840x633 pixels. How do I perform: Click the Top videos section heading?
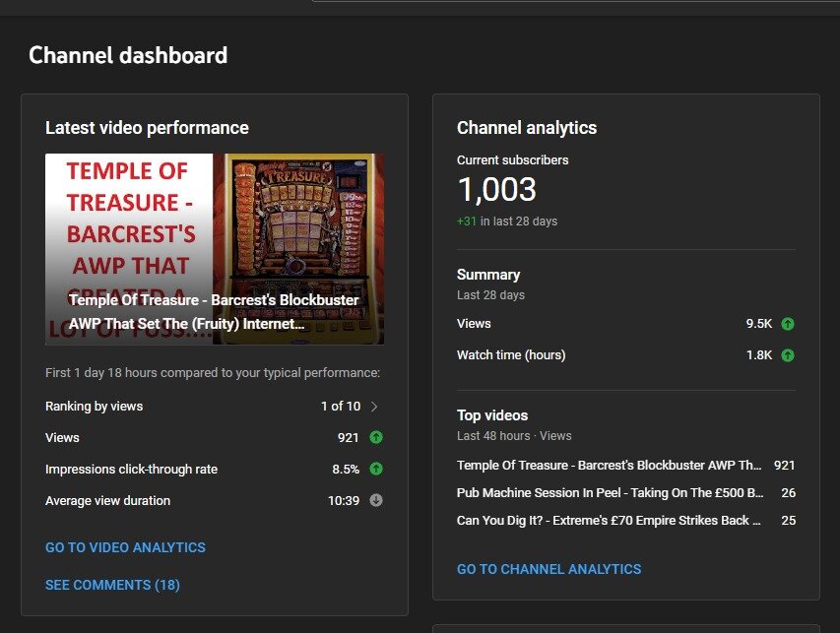click(x=492, y=415)
